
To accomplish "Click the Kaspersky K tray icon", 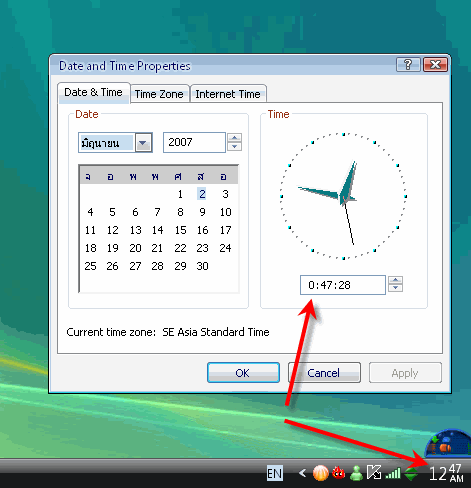I will (x=374, y=473).
